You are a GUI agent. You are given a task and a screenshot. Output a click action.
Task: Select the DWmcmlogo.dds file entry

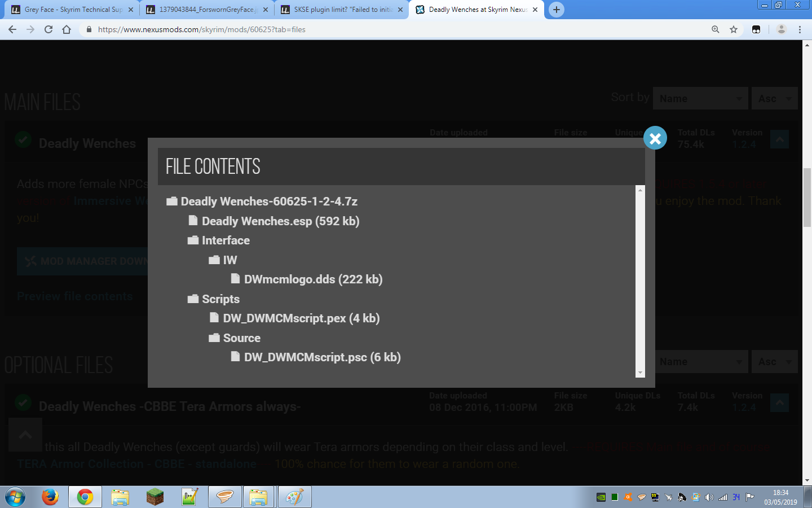307,279
